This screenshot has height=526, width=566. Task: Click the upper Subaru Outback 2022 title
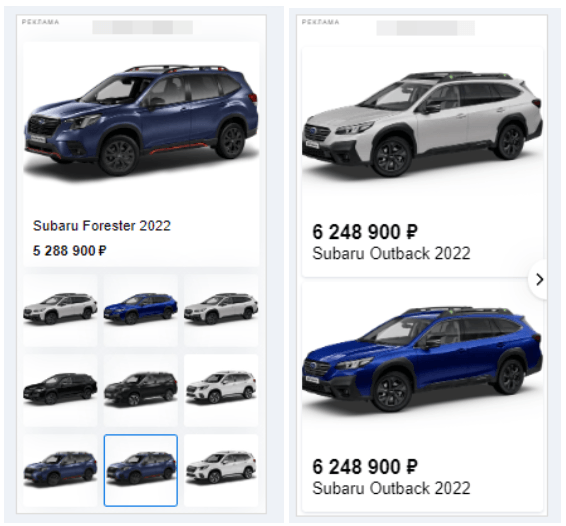[391, 253]
